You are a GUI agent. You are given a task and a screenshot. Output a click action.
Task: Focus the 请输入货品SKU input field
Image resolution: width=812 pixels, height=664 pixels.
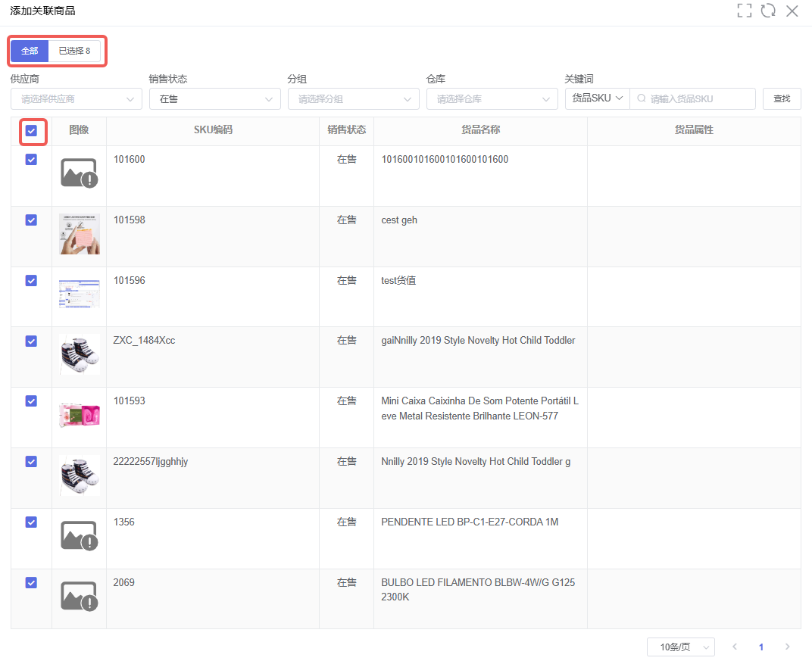pos(692,99)
